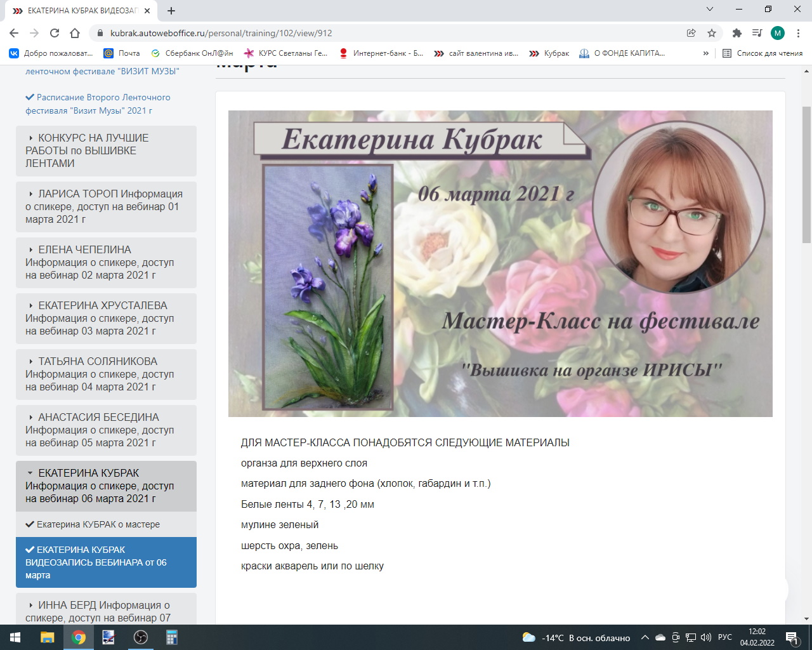The image size is (812, 650).
Task: Open lesson Екатерина КУБРАК о мастере
Action: (x=98, y=524)
